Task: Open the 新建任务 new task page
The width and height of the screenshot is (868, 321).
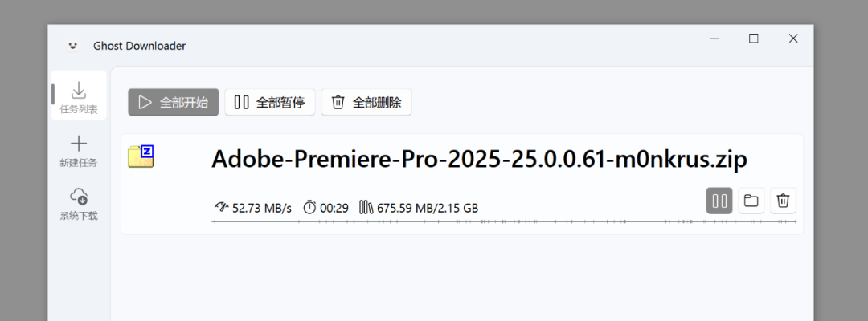Action: coord(79,151)
